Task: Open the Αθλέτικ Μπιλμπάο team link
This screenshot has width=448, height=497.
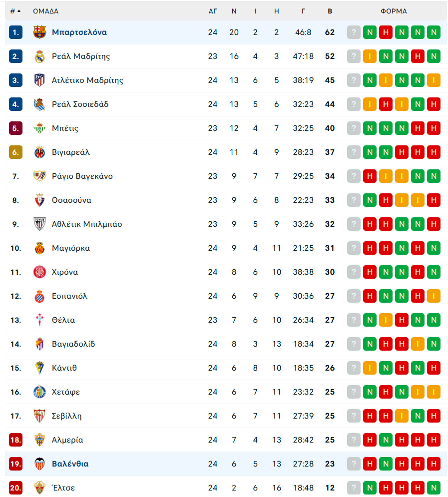Action: (x=87, y=224)
